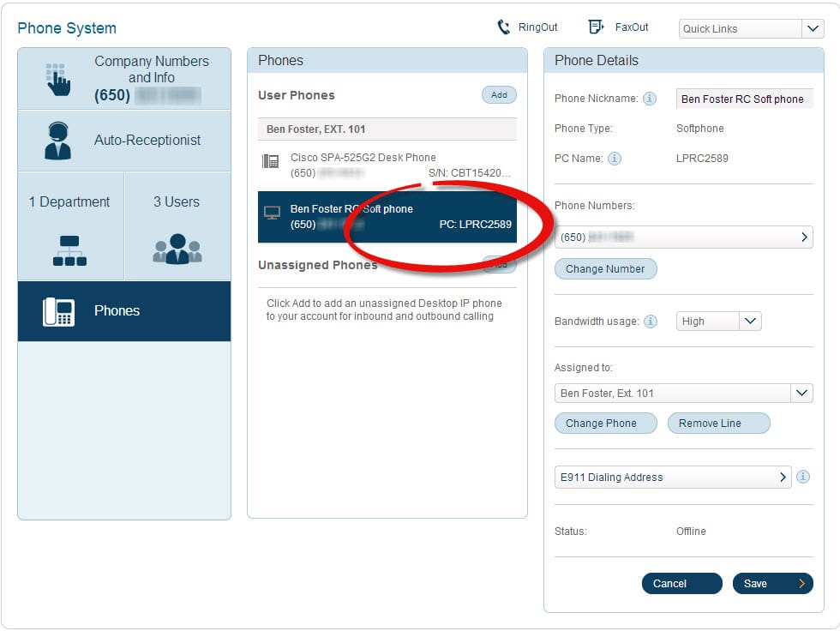Click the Remove Line button

coord(718,424)
